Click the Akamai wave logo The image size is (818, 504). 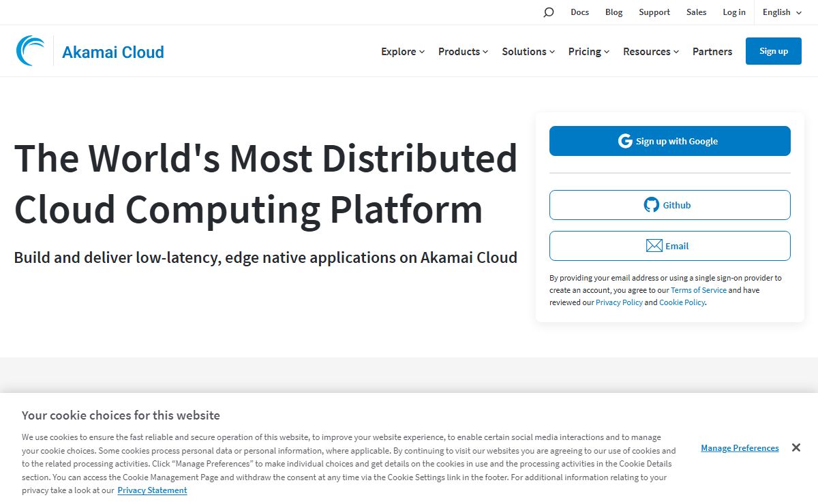click(31, 51)
